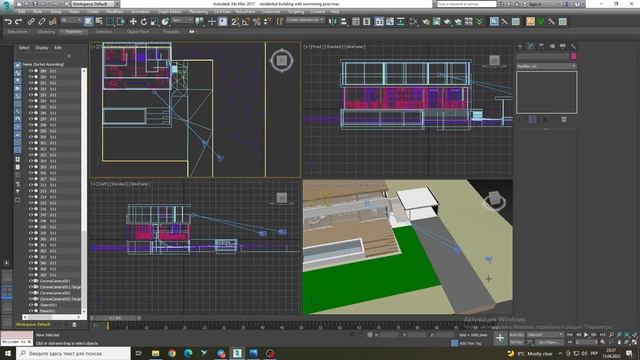Activate the Select and Scale tool
640x360 pixels.
154,22
